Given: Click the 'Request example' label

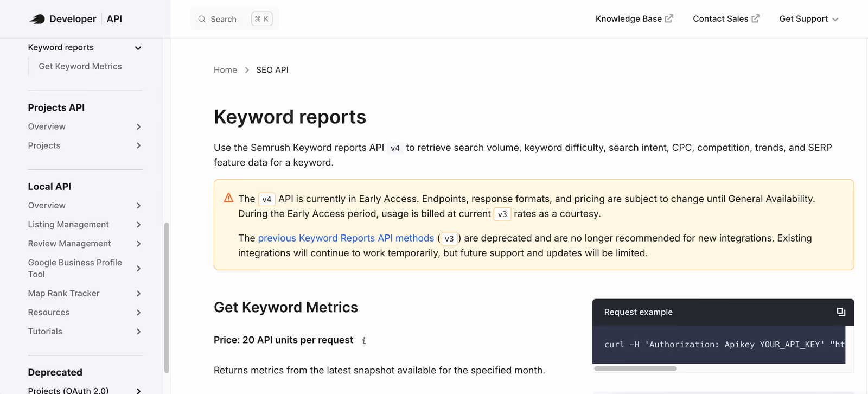Looking at the screenshot, I should click(639, 312).
